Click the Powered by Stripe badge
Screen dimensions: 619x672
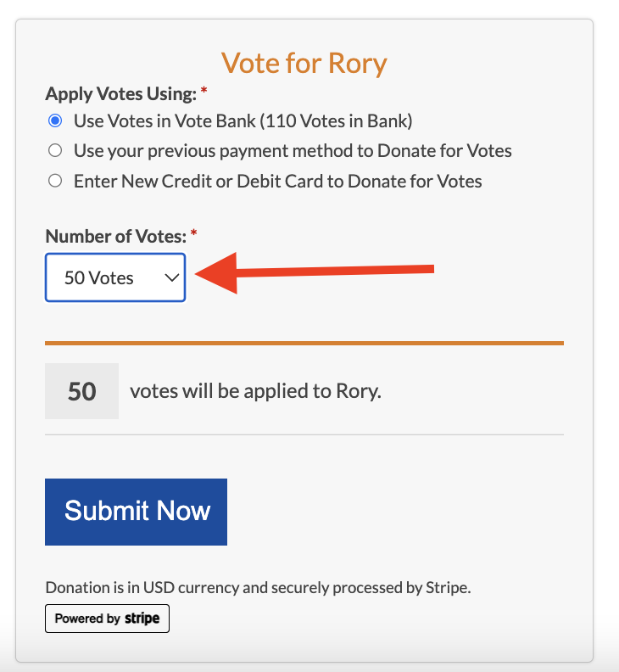[x=108, y=619]
